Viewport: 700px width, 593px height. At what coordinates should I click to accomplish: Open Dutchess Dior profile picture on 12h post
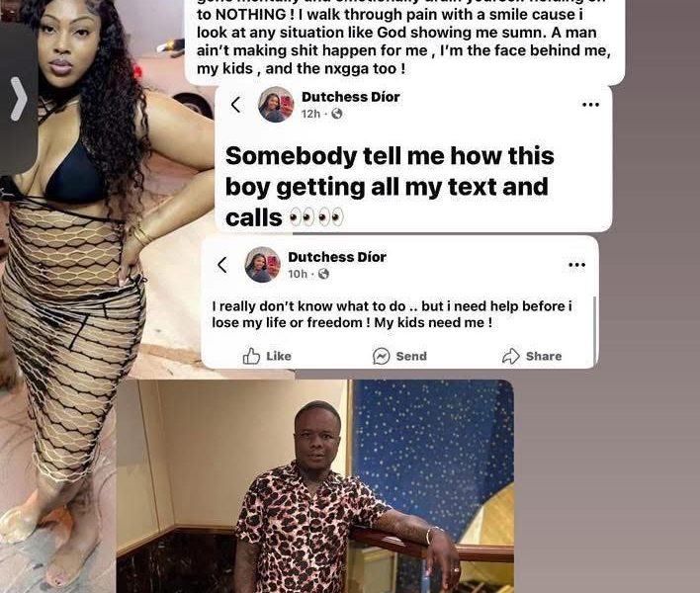point(276,105)
